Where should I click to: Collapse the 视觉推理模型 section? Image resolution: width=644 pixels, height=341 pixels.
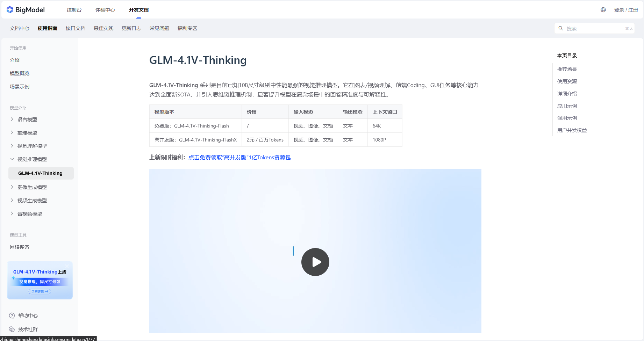(12, 159)
